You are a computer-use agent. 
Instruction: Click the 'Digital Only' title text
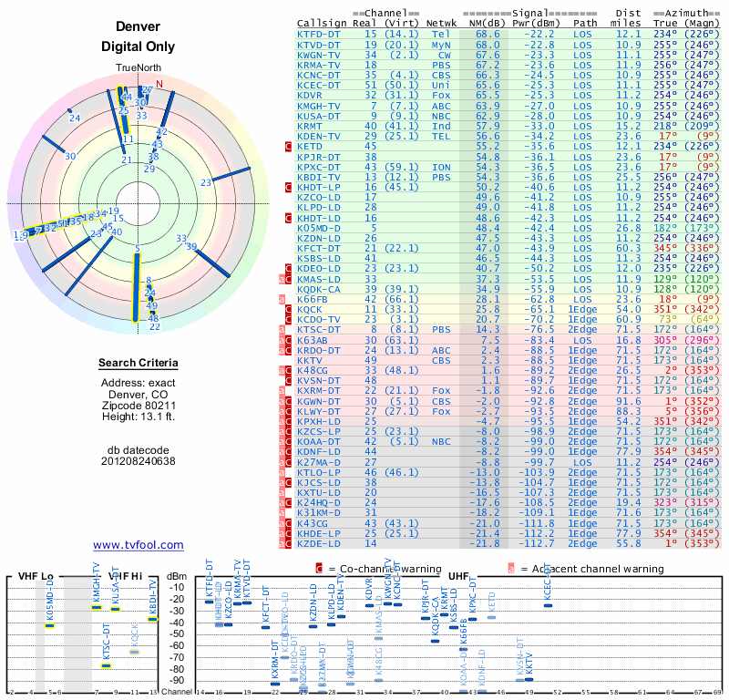tap(139, 46)
